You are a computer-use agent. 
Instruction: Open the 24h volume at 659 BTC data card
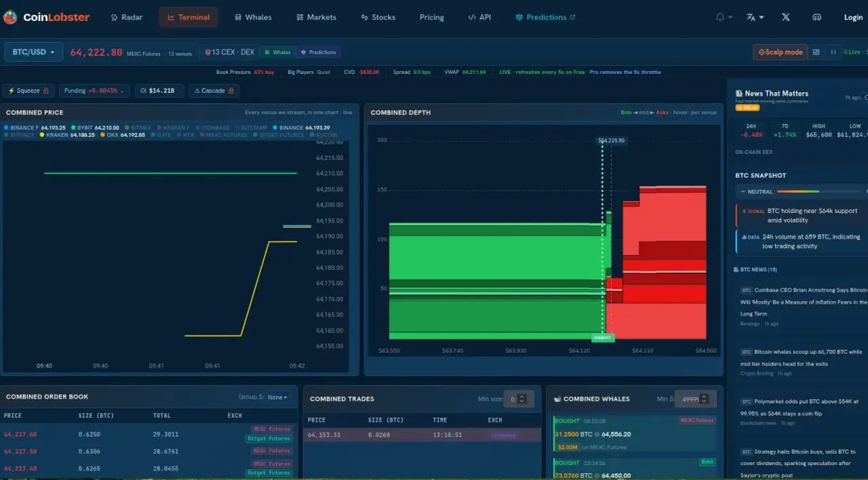tap(802, 241)
